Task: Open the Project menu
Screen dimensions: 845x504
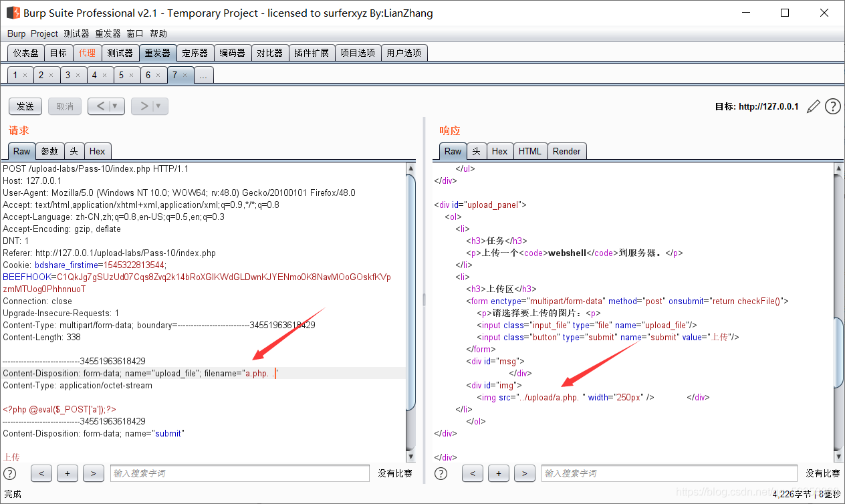Action: pos(44,33)
